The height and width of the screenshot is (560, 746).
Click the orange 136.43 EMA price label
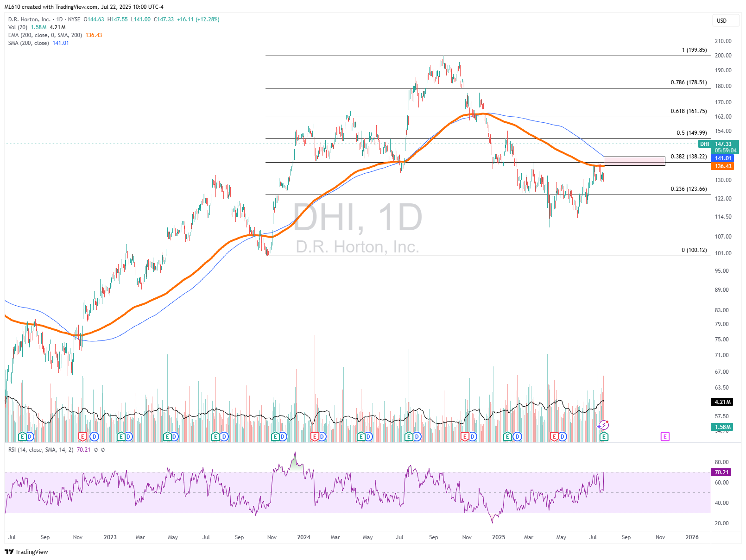tap(723, 166)
